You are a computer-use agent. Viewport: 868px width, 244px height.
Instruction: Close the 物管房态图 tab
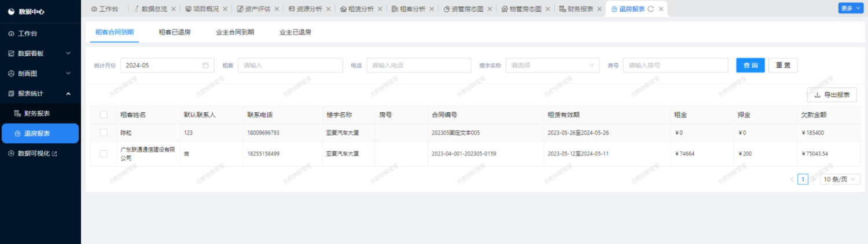coord(549,9)
